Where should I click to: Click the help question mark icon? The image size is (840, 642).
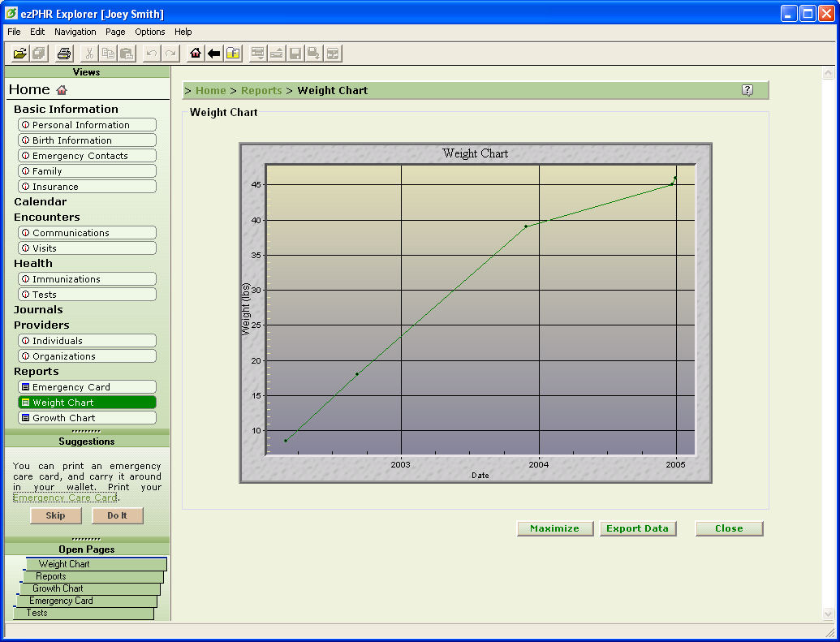pyautogui.click(x=747, y=90)
